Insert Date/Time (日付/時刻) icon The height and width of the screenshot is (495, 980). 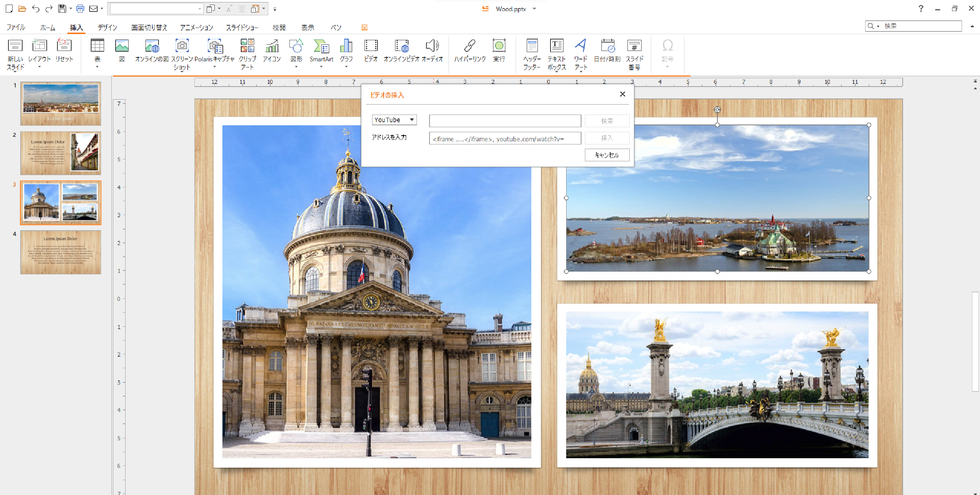tap(607, 46)
